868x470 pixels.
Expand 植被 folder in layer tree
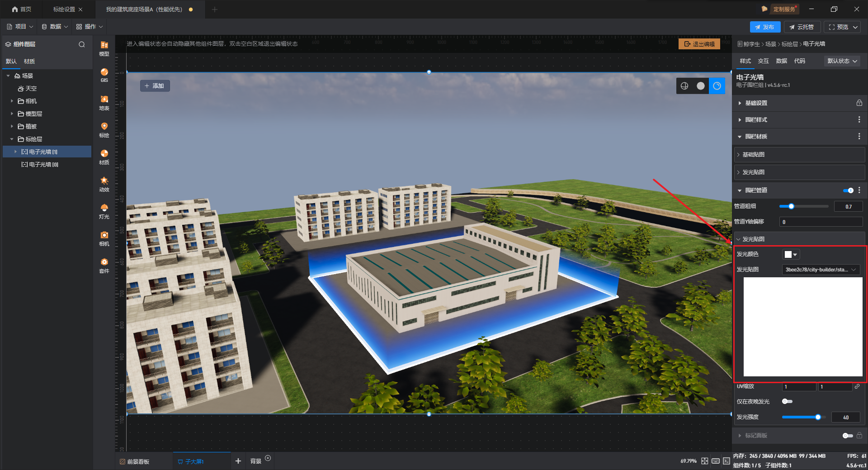[12, 127]
